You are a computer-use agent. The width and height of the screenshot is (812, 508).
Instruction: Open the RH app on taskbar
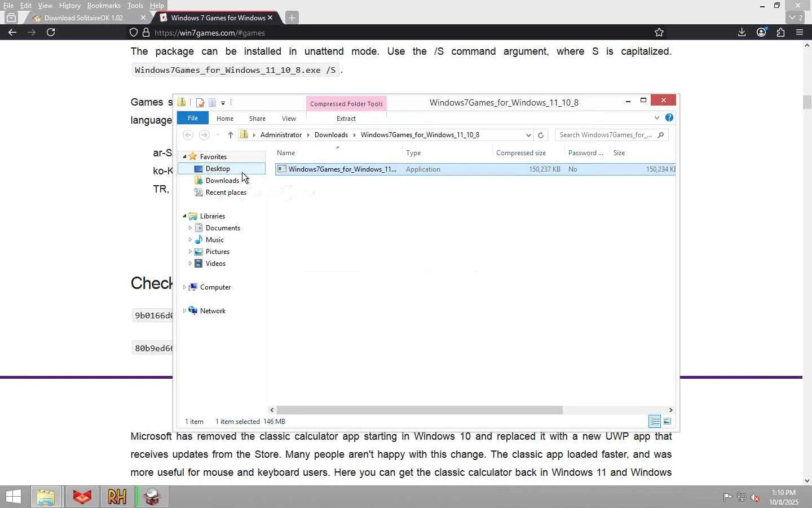(x=117, y=497)
